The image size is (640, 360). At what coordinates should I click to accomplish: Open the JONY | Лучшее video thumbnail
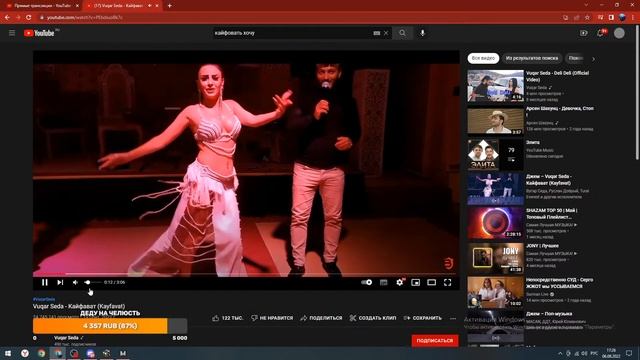(x=495, y=258)
